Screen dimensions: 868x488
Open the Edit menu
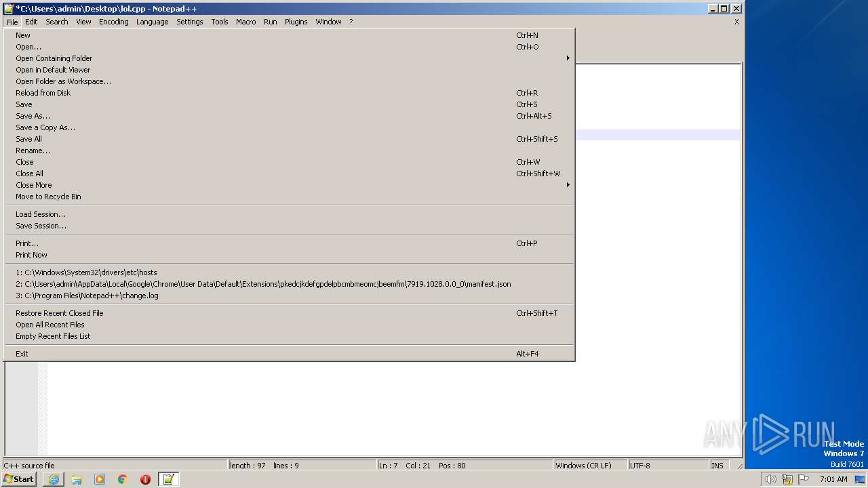tap(31, 22)
